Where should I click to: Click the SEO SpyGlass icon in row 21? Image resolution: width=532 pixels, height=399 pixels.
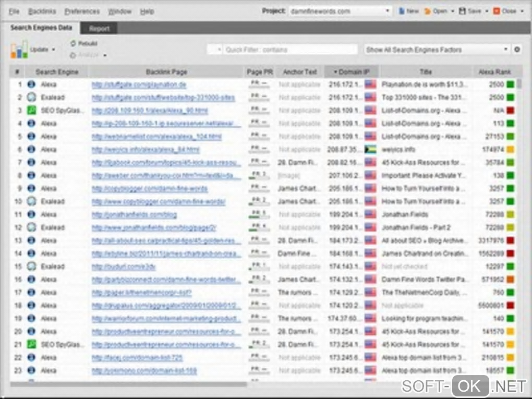[31, 344]
